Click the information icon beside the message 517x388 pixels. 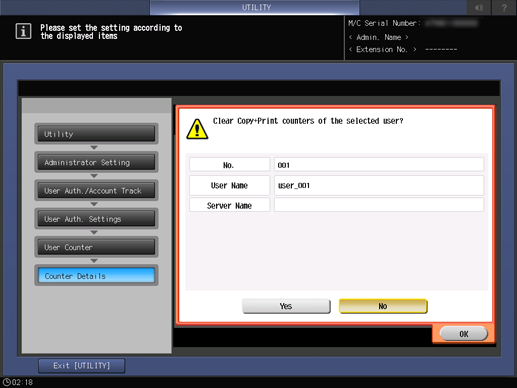point(23,31)
